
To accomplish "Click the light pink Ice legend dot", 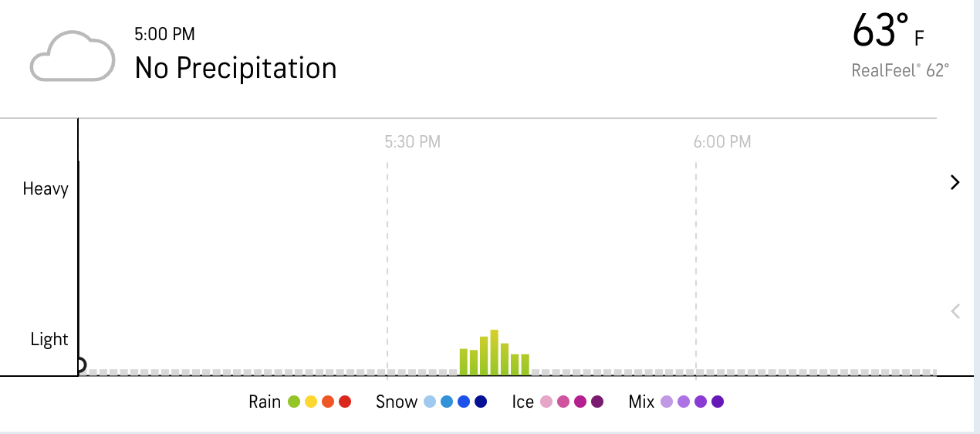I will [546, 402].
